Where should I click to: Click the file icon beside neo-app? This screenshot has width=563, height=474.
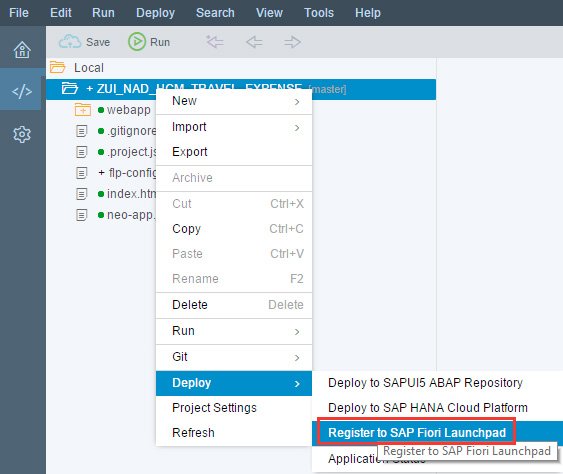[82, 215]
